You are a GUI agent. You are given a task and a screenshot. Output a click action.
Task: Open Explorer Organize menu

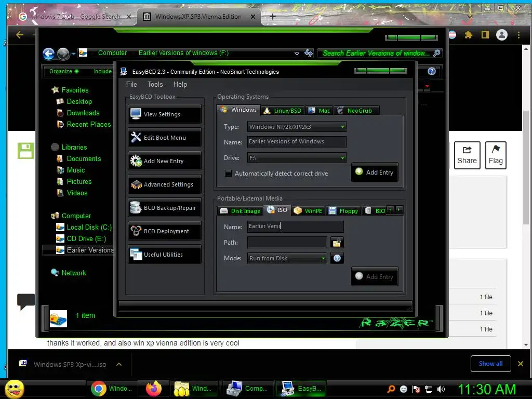point(64,71)
